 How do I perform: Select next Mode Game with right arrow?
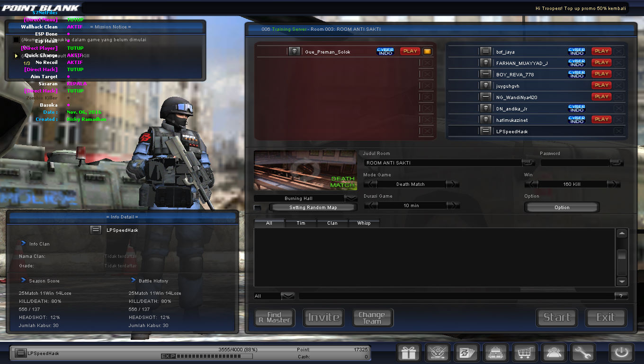tap(452, 184)
